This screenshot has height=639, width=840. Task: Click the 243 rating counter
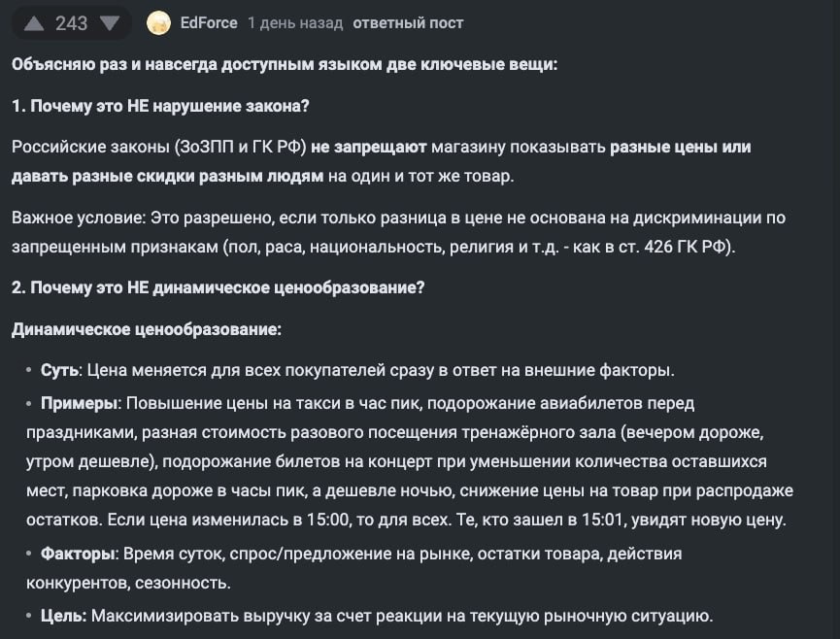click(71, 23)
